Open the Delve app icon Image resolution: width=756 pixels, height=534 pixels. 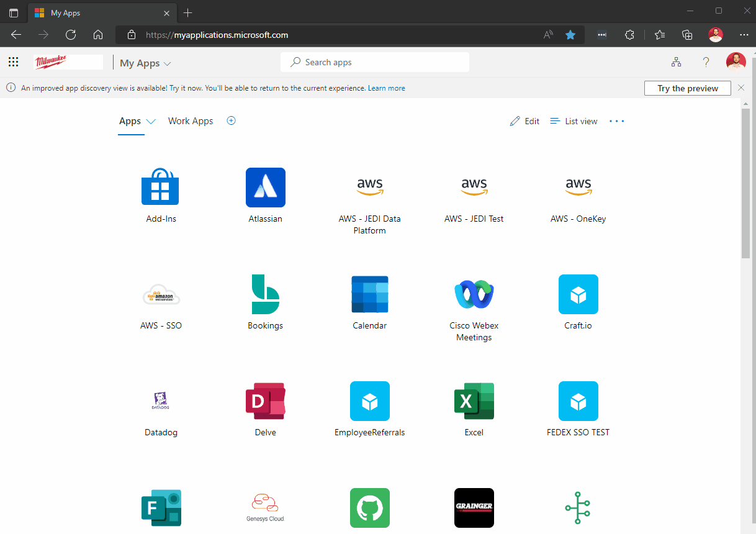(x=266, y=401)
